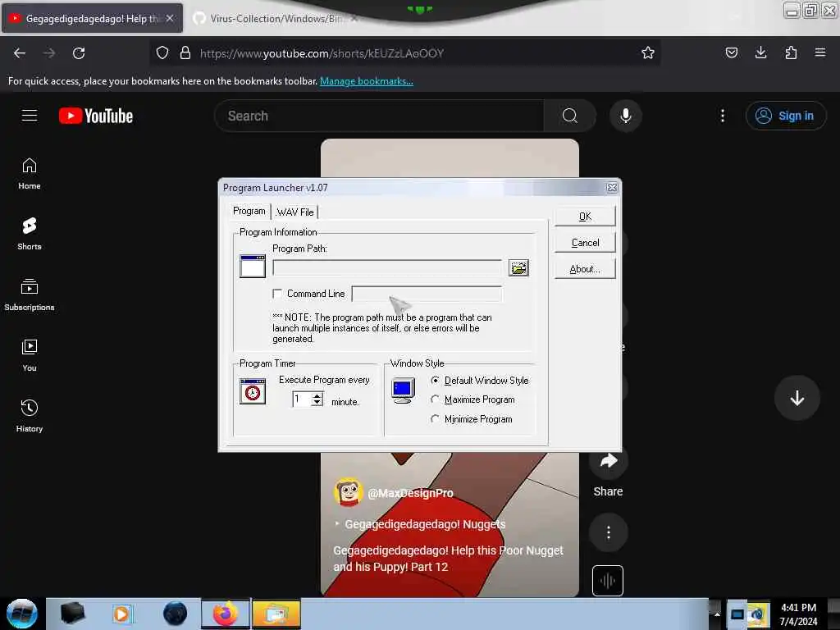Click the browser forward arrow
The image size is (840, 630).
49,53
